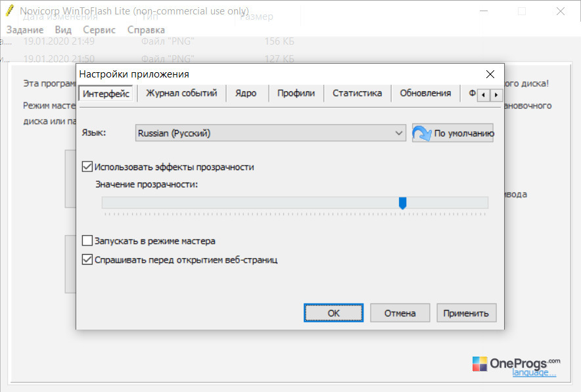This screenshot has height=392, width=581.
Task: Open the Задание menu
Action: pos(25,30)
